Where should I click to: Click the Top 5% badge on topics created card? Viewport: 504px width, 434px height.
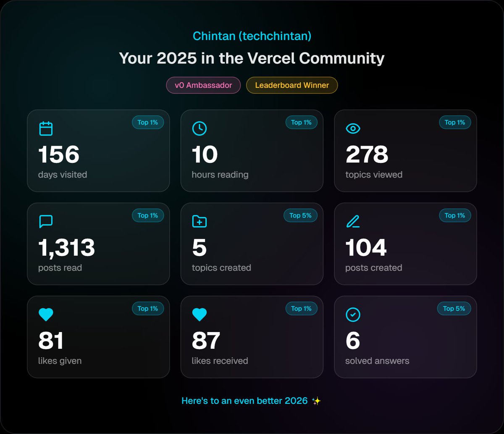pyautogui.click(x=301, y=215)
